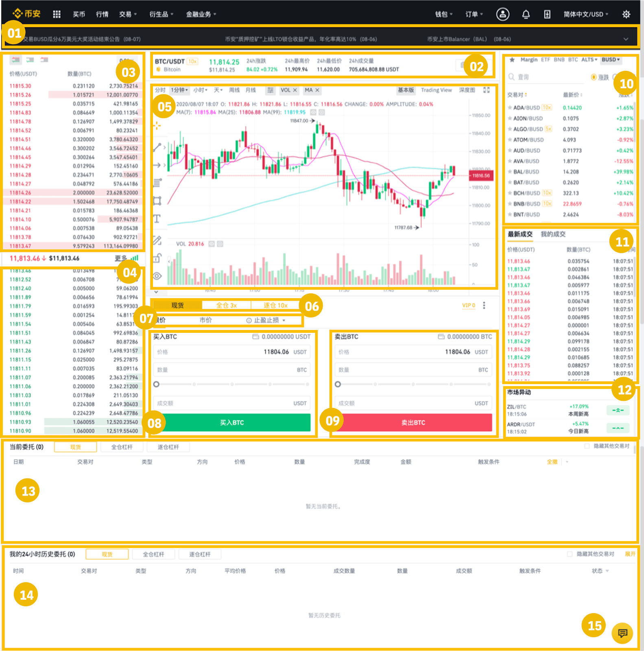Open the three-dot menu beside VIP 0

[x=484, y=306]
